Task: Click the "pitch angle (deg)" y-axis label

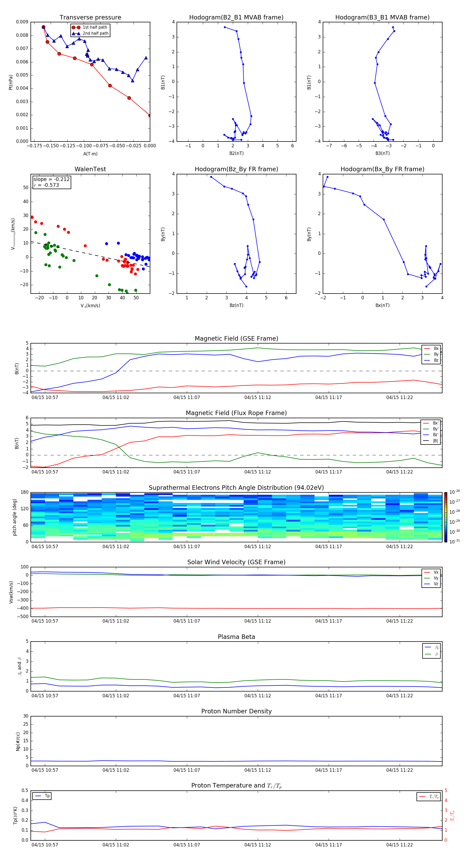Action: tap(14, 517)
